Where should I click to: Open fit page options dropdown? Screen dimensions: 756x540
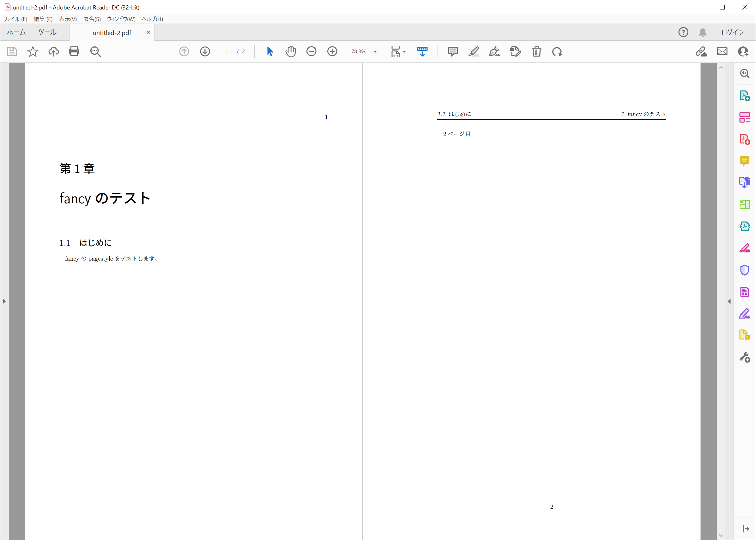pyautogui.click(x=404, y=51)
